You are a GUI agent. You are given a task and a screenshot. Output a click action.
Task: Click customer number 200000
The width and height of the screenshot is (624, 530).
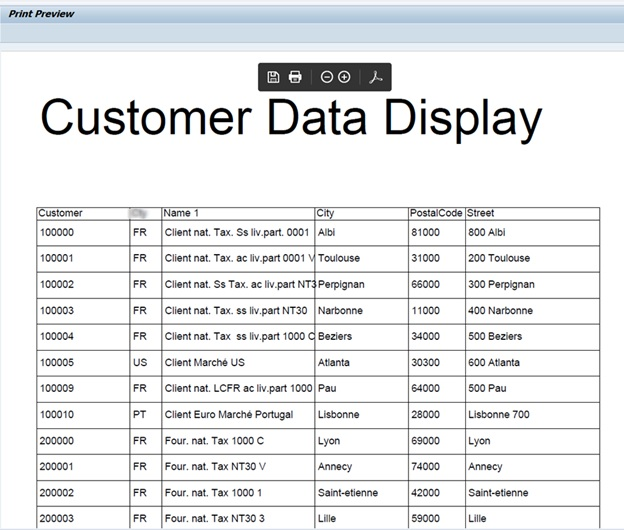pos(57,440)
